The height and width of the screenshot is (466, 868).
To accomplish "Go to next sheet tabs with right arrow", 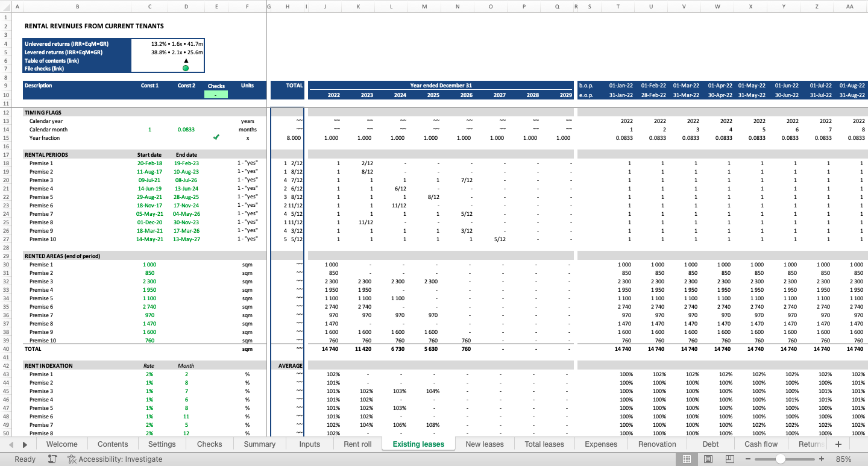I will [x=25, y=444].
